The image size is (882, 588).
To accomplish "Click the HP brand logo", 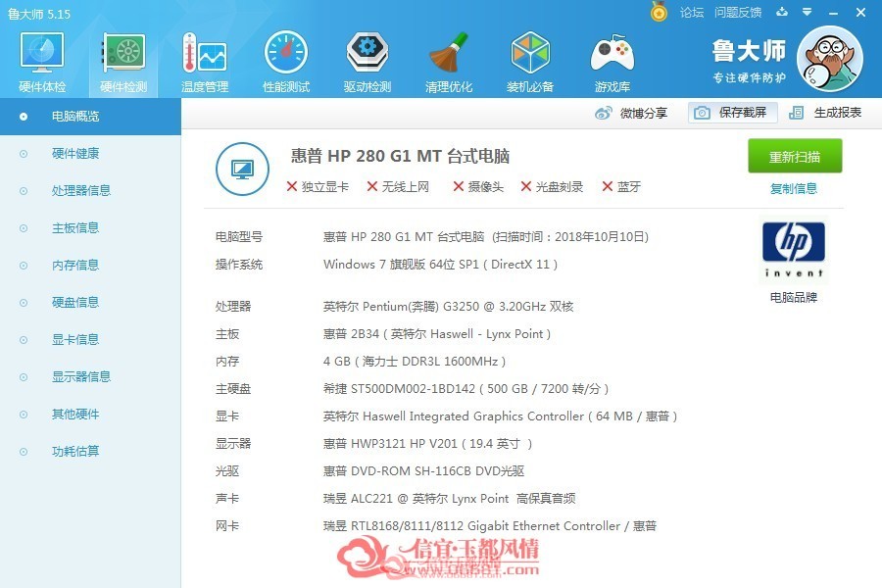I will (x=794, y=249).
